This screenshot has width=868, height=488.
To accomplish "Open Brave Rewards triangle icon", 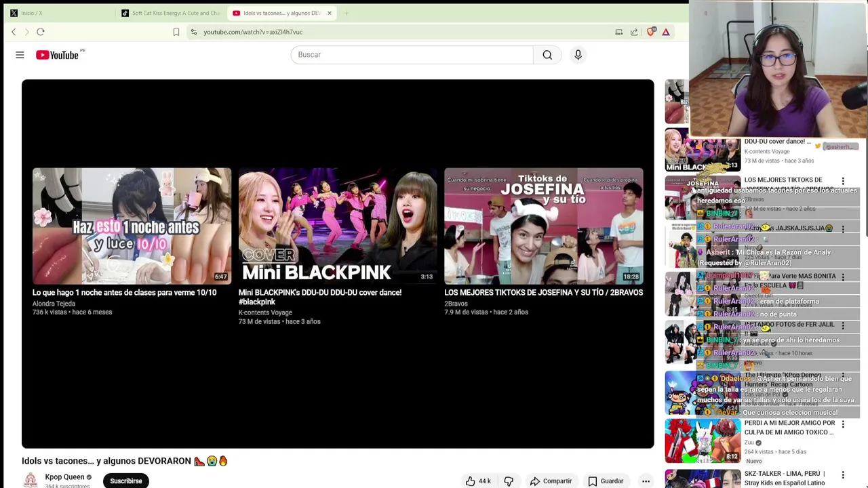I will (x=666, y=32).
